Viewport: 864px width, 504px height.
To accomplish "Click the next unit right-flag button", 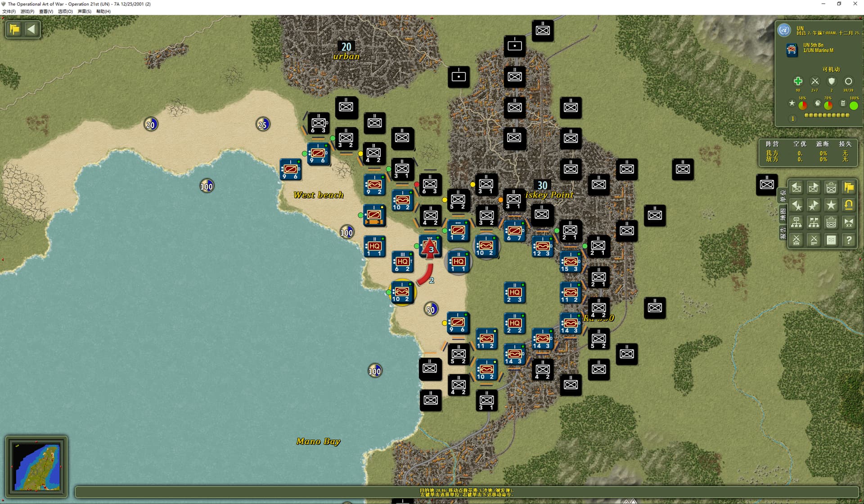I will [x=814, y=187].
